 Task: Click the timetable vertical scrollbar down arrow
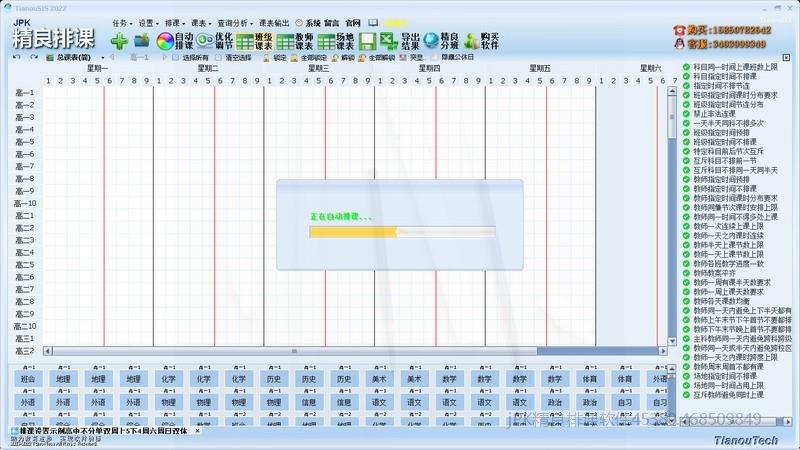[672, 341]
